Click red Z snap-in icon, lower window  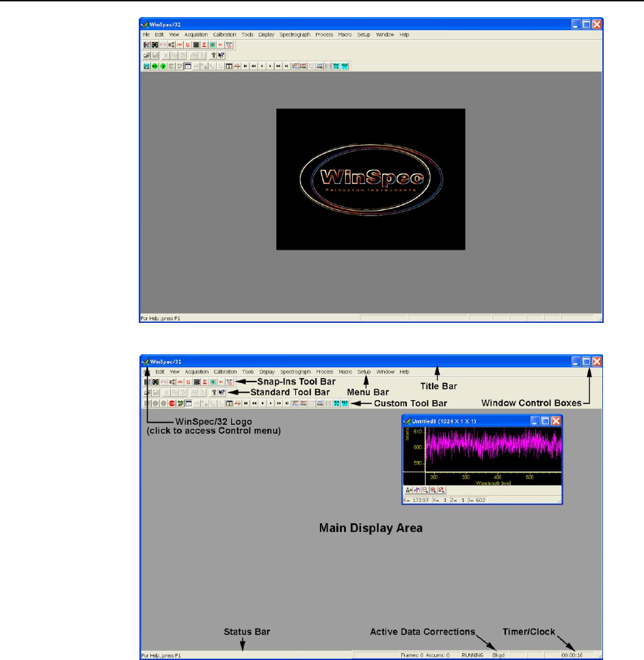click(205, 382)
